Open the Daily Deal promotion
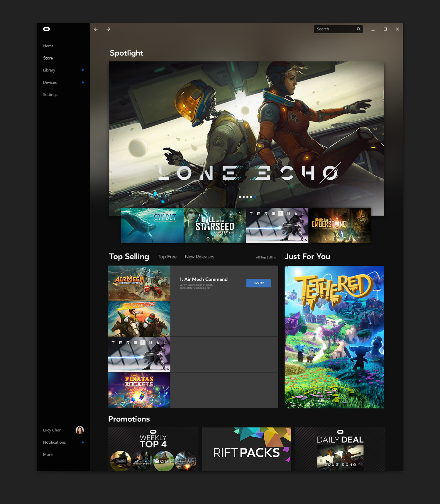 pos(340,449)
